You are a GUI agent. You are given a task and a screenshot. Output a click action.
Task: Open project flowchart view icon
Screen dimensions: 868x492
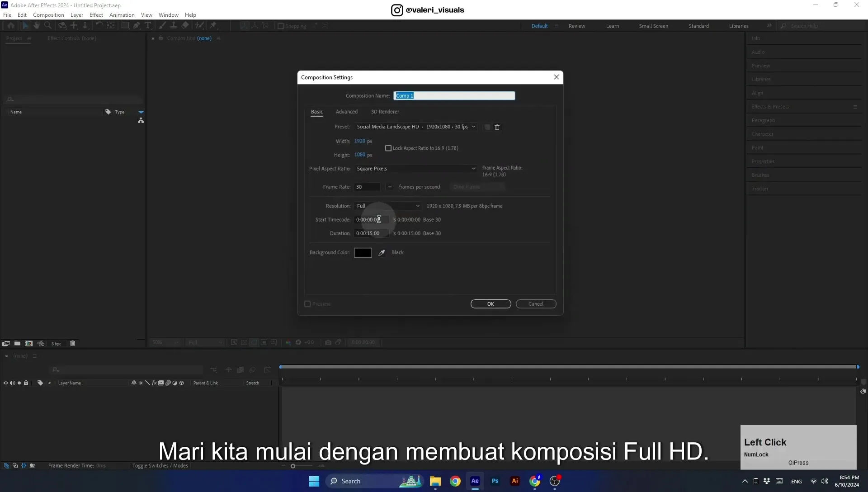click(141, 120)
